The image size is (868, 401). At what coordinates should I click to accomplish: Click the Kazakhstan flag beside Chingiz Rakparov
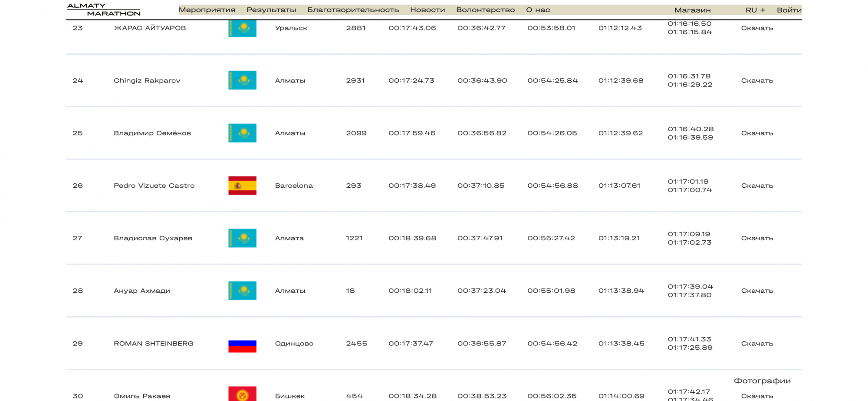click(x=242, y=80)
